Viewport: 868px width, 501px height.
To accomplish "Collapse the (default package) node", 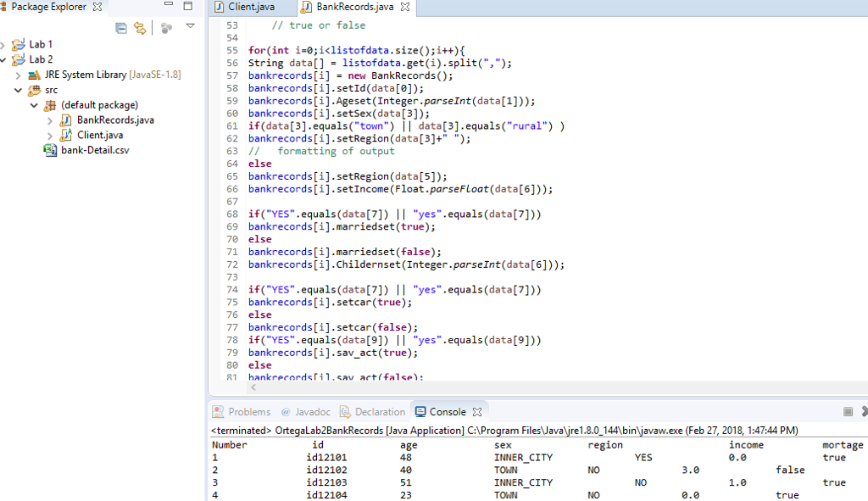I will point(34,104).
